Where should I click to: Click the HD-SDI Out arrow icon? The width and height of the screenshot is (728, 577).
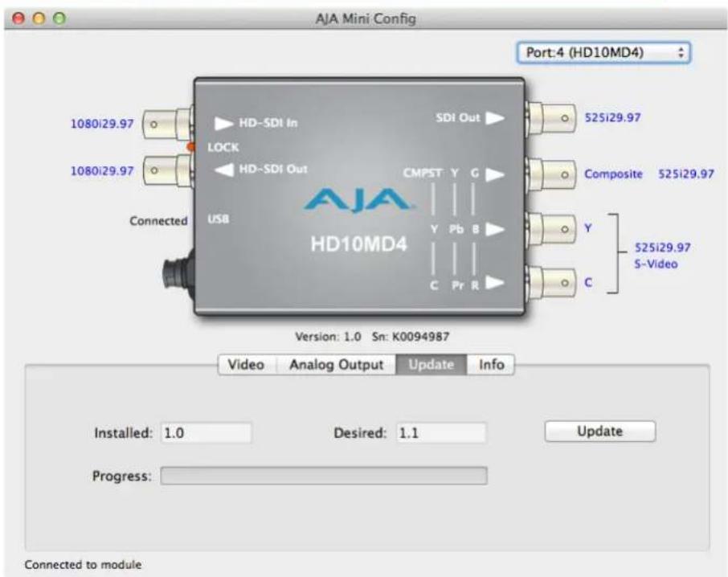click(x=224, y=170)
